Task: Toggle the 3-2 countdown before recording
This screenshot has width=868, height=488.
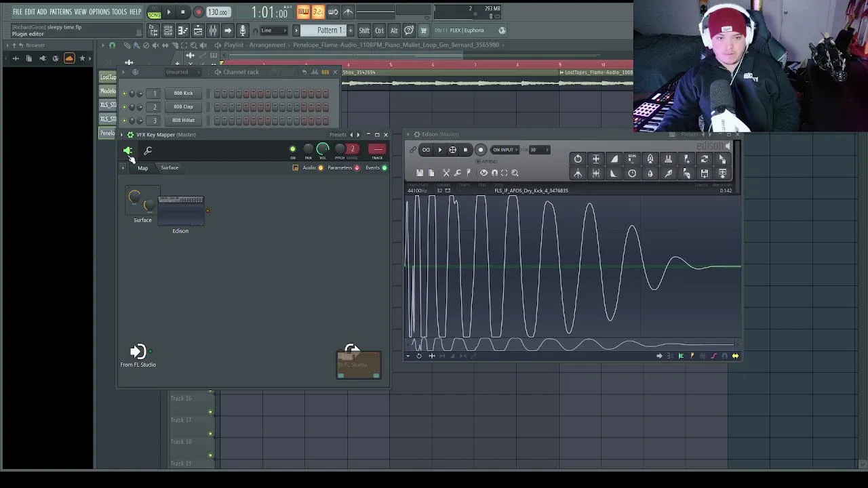Action: click(x=318, y=12)
